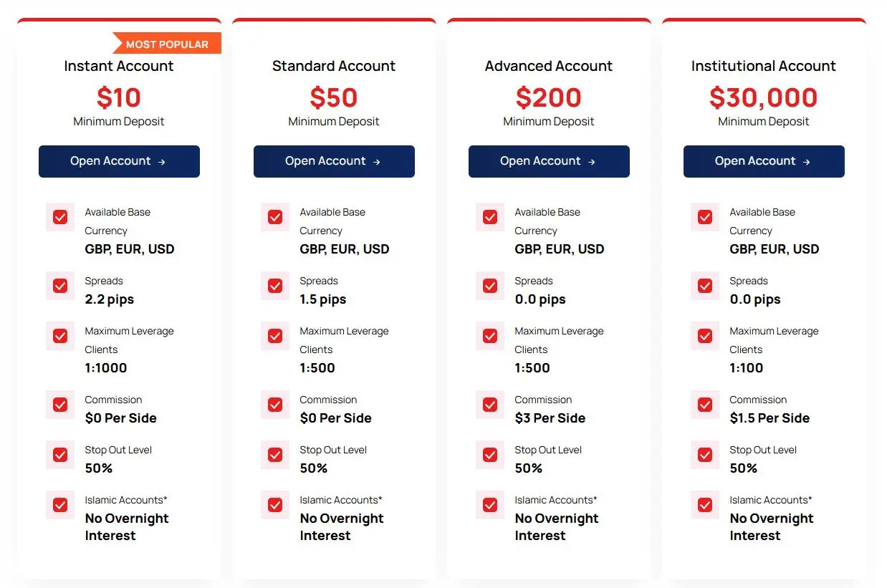Toggle the Maximum Leverage checkbox in Standard Account
887x588 pixels.
click(x=275, y=336)
